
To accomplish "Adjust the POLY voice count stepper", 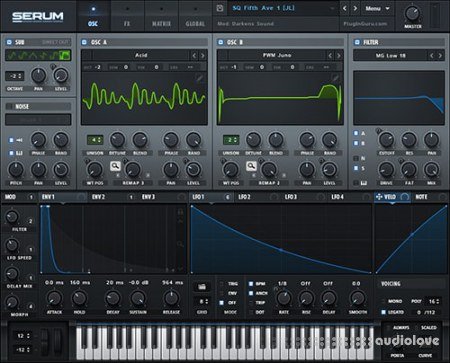I will tap(434, 301).
